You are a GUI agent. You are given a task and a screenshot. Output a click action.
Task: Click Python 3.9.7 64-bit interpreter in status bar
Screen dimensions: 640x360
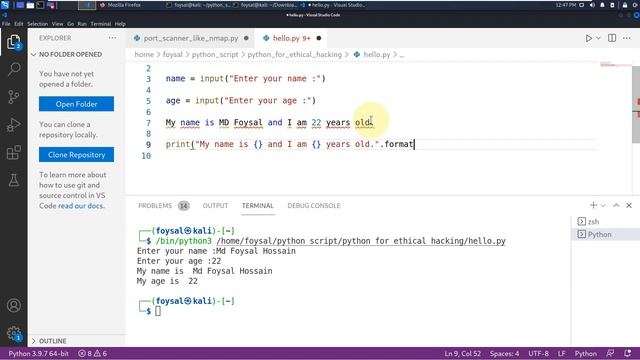pyautogui.click(x=39, y=353)
